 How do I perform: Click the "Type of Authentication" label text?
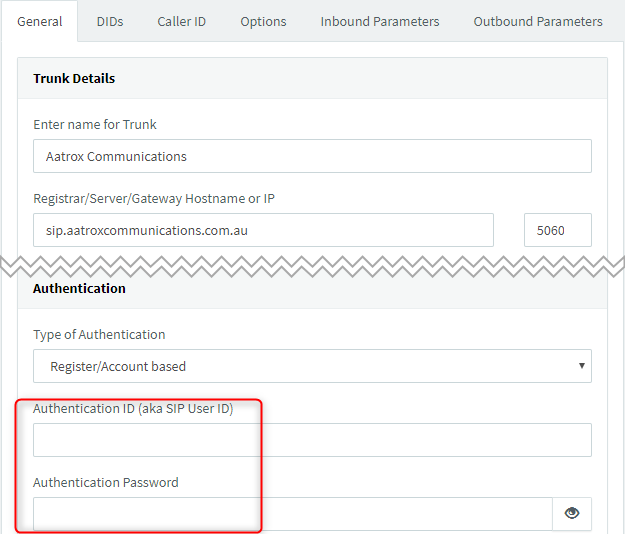99,335
